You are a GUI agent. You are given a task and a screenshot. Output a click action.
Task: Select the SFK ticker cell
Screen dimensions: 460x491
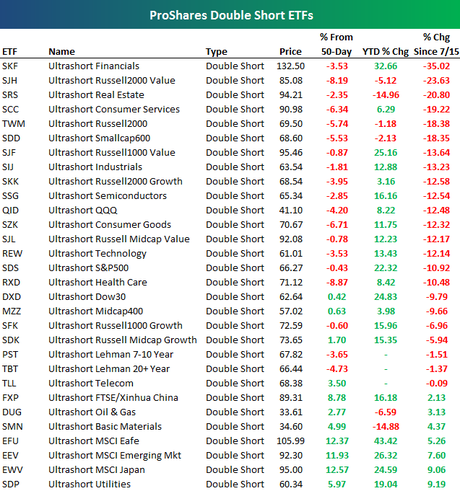coord(10,326)
